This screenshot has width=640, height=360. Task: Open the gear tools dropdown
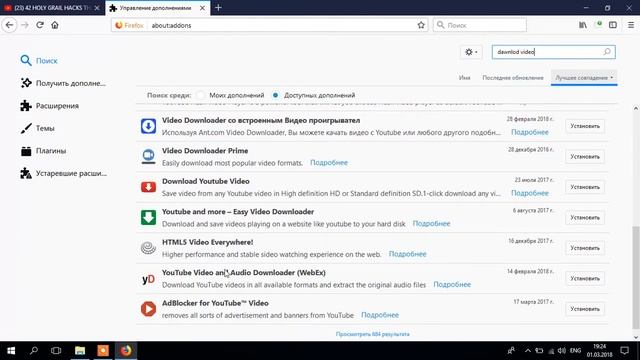471,52
